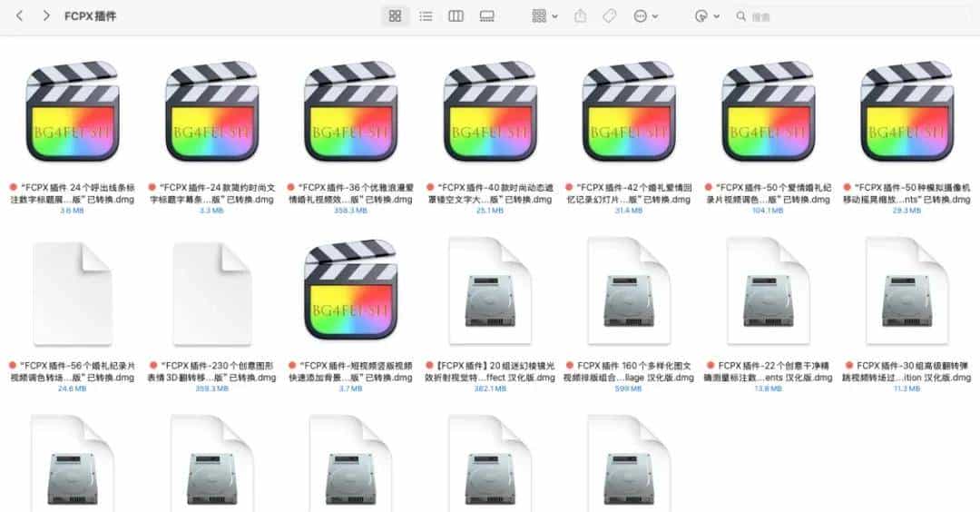The height and width of the screenshot is (512, 980).
Task: Click file name FCPX插件-30组高级翻转弹跳视频转场
Action: coord(906,371)
